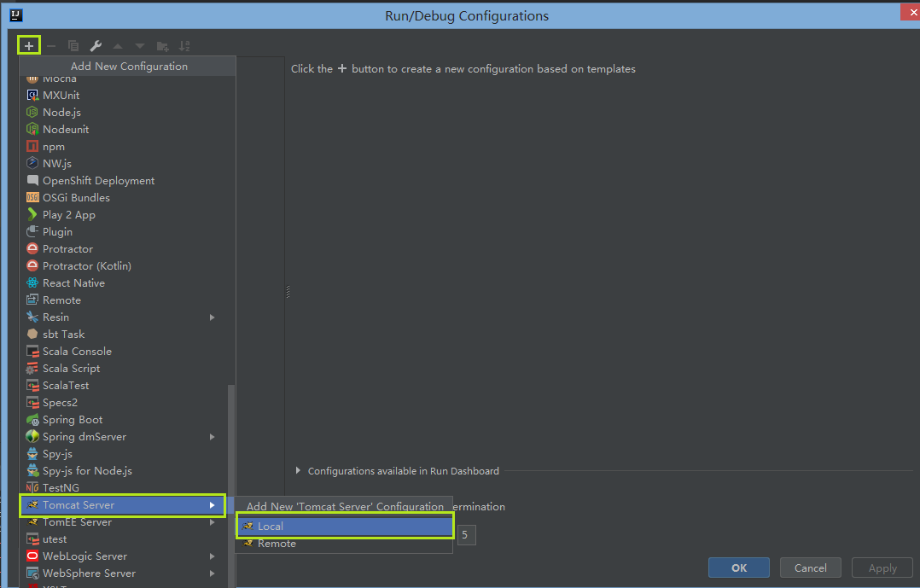Click the Apply button
The image size is (920, 588).
click(882, 568)
